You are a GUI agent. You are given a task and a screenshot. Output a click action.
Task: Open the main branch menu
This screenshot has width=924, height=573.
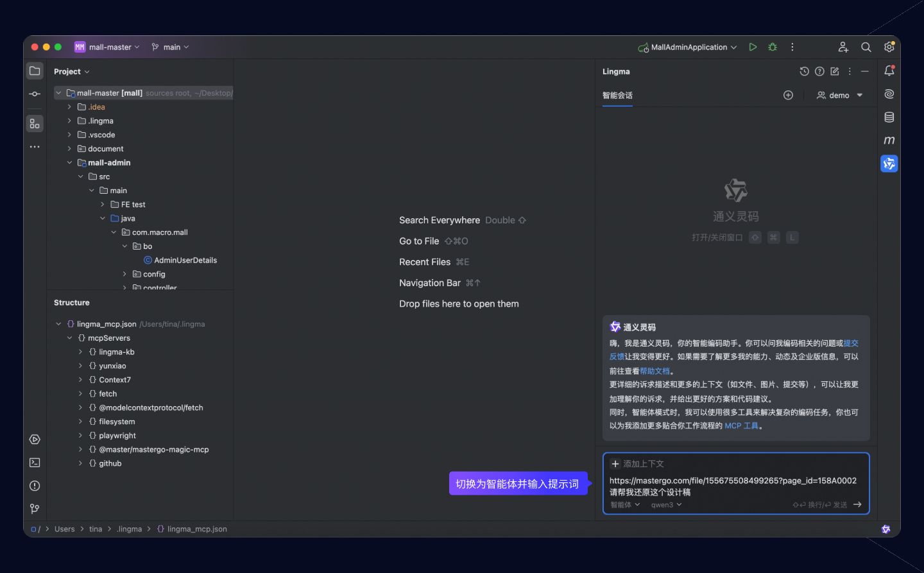[170, 47]
